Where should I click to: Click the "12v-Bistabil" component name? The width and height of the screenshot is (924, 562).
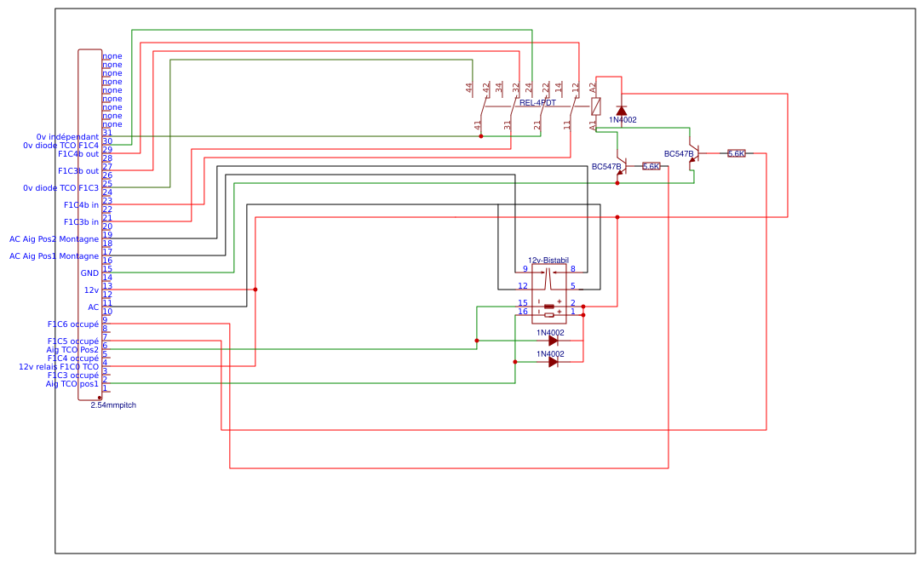tap(548, 261)
